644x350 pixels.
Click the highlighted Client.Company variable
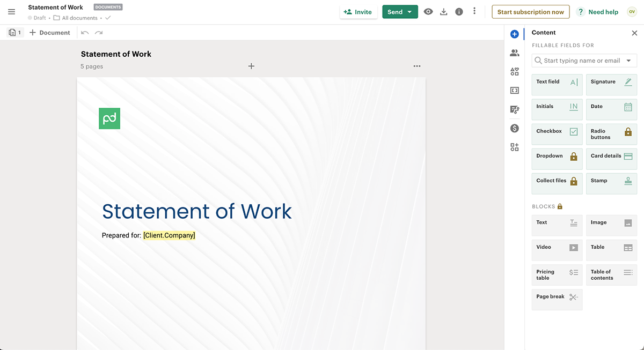coord(169,235)
